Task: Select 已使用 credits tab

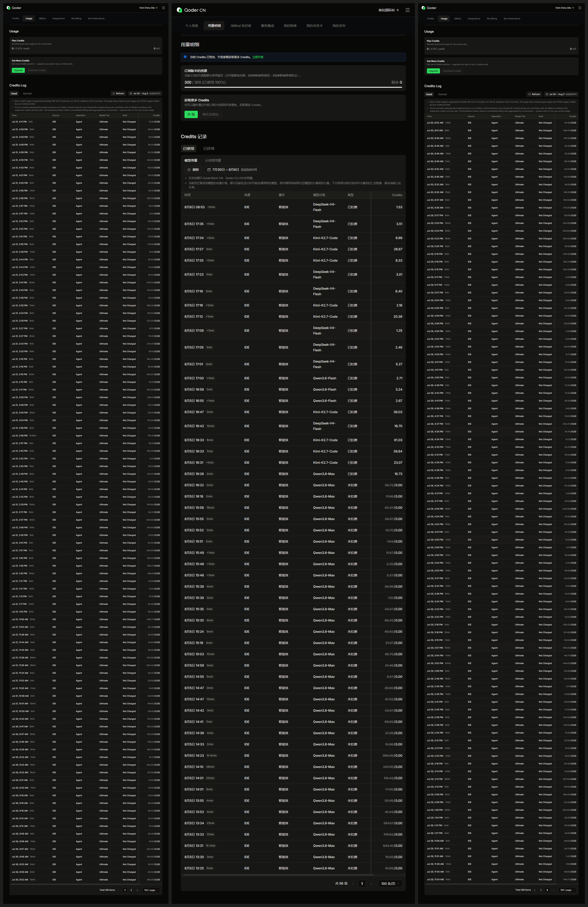Action: point(189,149)
